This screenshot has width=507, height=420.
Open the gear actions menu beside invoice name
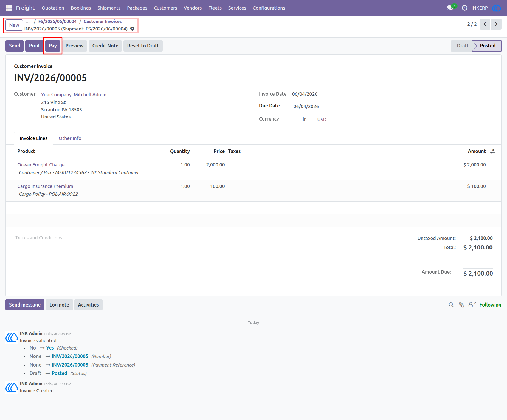pyautogui.click(x=132, y=29)
